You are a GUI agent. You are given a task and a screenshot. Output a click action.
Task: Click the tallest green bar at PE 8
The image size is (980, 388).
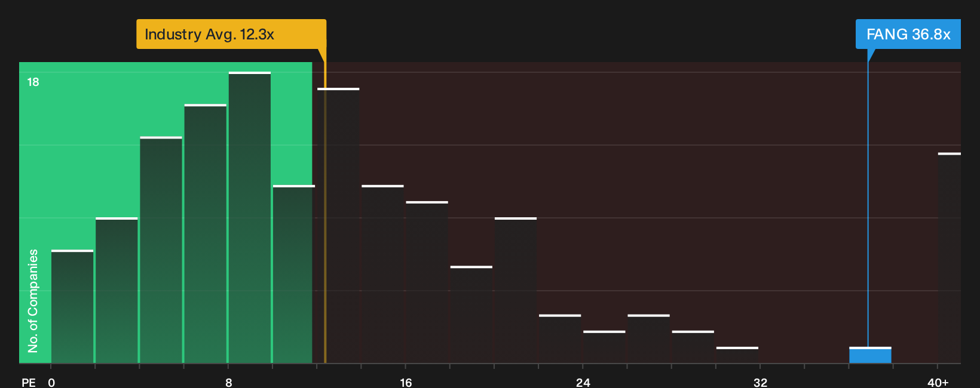coord(250,217)
